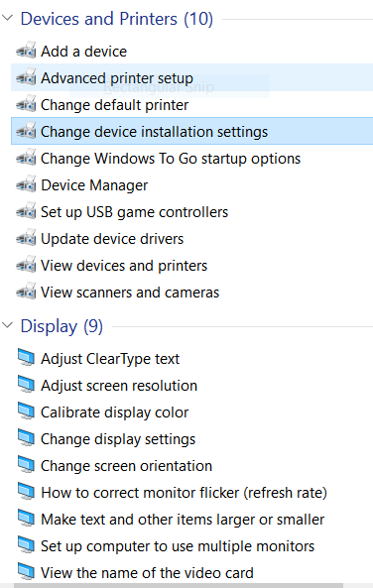Open Make text and other items larger or smaller

click(x=183, y=520)
